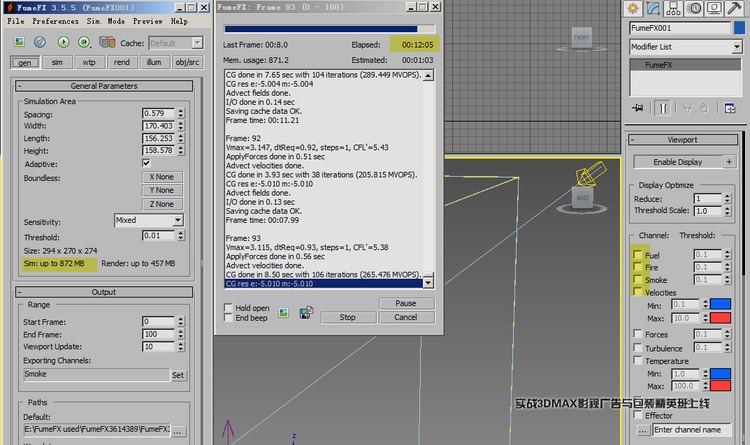Click the Spacing spinner arrows
Viewport: 750px width, 445px height.
180,113
